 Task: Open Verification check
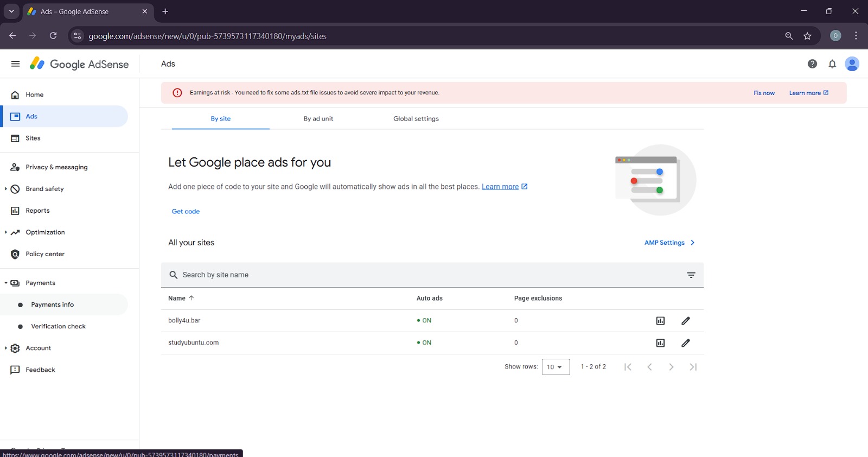coord(65,326)
